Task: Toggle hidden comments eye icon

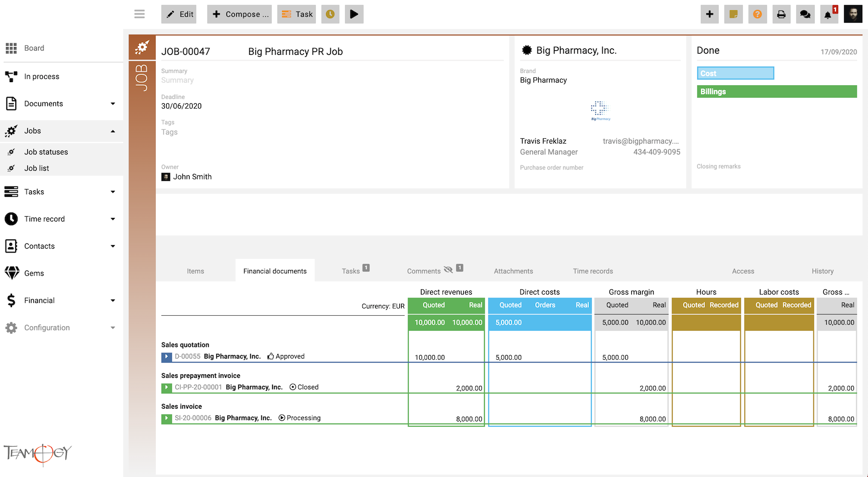Action: tap(448, 269)
